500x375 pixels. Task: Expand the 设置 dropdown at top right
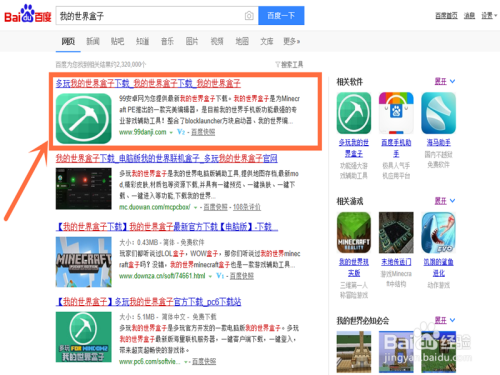tap(489, 15)
